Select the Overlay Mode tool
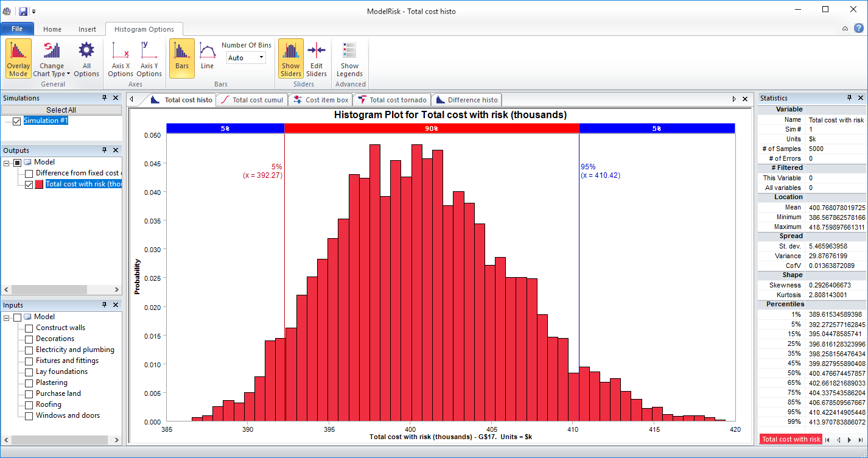The width and height of the screenshot is (868, 458). click(x=18, y=58)
